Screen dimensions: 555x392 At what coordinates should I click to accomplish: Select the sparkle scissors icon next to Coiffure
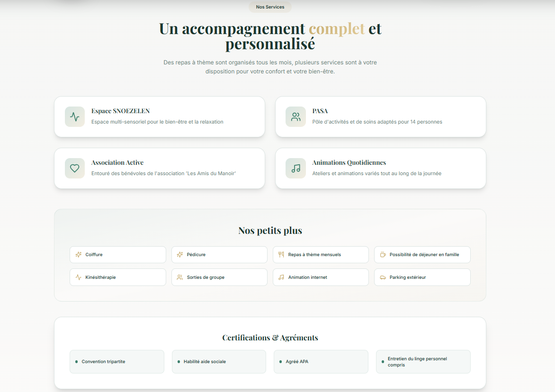click(78, 254)
